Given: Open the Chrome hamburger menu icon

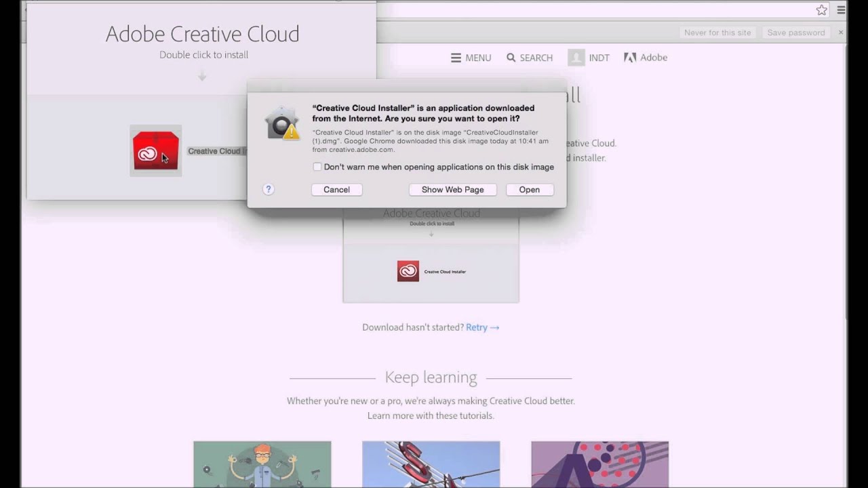Looking at the screenshot, I should [x=841, y=10].
